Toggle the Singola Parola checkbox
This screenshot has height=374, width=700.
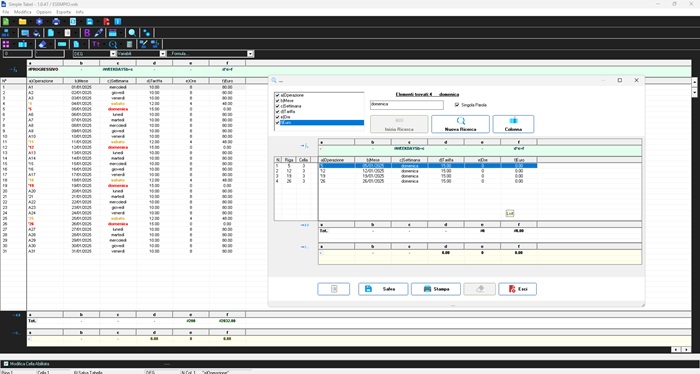coord(457,105)
